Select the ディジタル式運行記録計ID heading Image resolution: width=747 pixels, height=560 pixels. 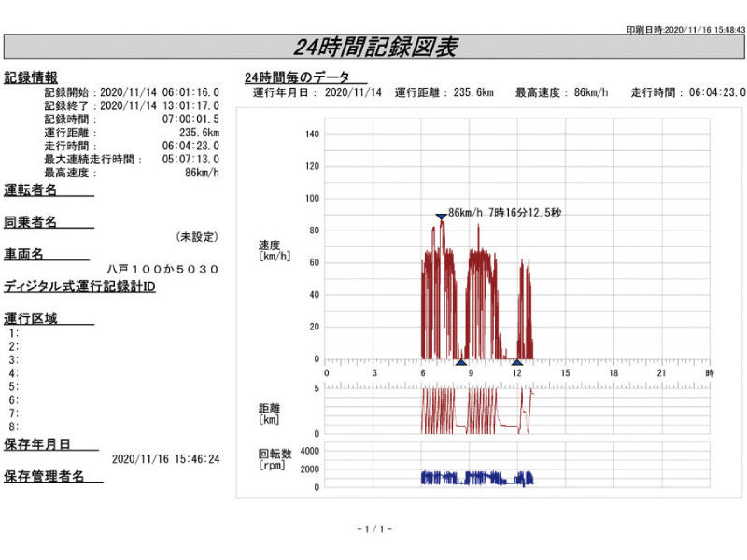[x=79, y=287]
